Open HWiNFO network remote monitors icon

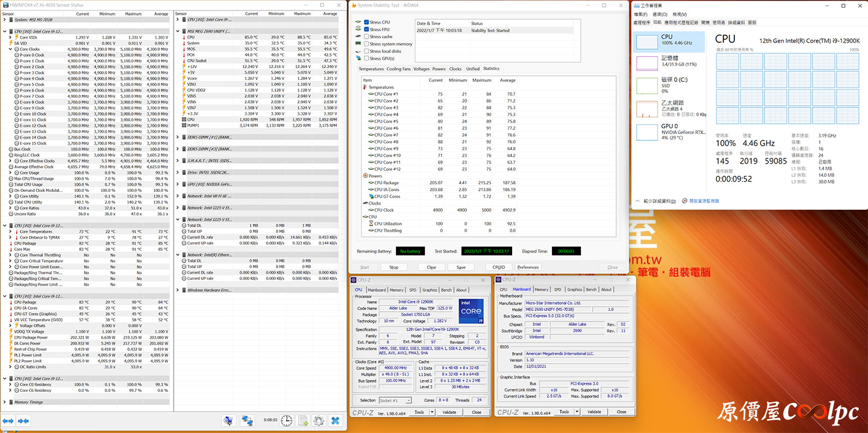248,421
